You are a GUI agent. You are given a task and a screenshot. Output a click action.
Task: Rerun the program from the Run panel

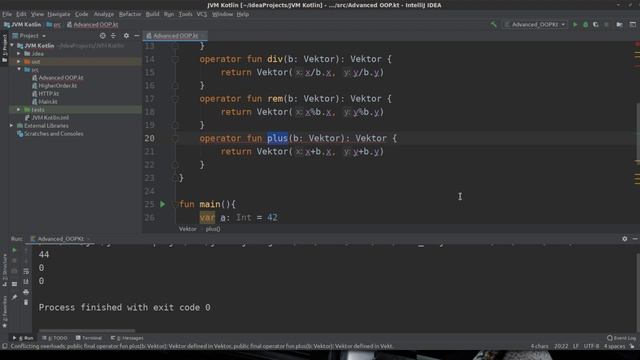14,250
